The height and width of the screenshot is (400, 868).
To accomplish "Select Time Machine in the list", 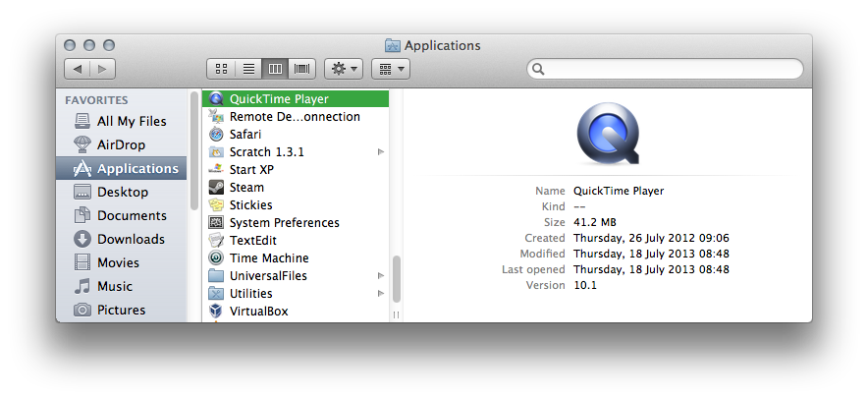I will point(269,258).
